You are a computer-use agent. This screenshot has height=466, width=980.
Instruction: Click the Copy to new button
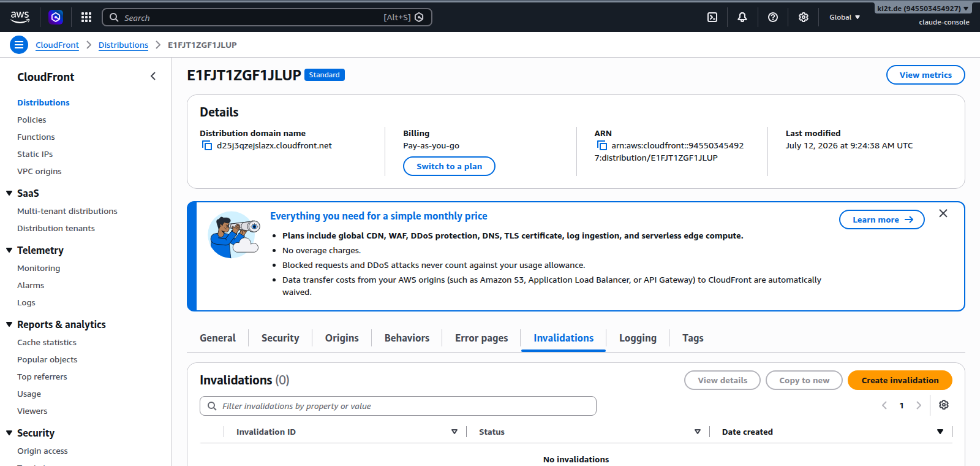[804, 380]
